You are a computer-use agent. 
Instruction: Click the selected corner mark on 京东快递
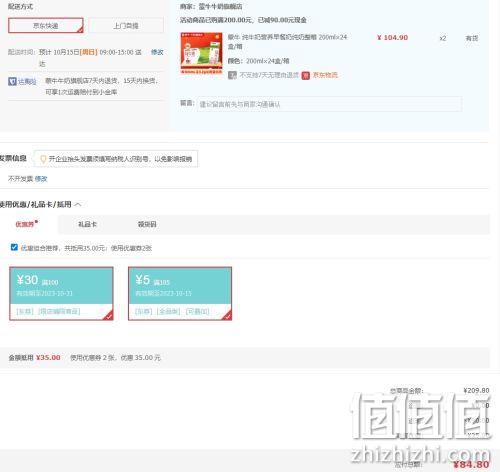tap(80, 30)
